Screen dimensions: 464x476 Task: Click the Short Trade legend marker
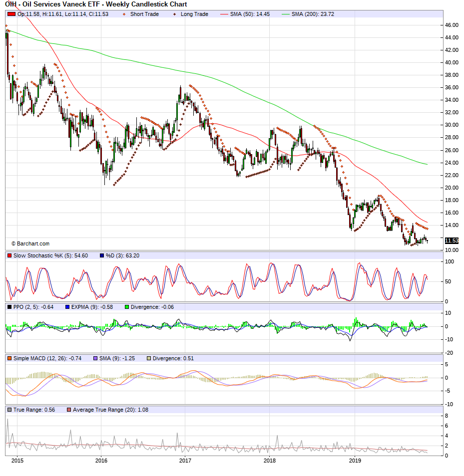124,14
